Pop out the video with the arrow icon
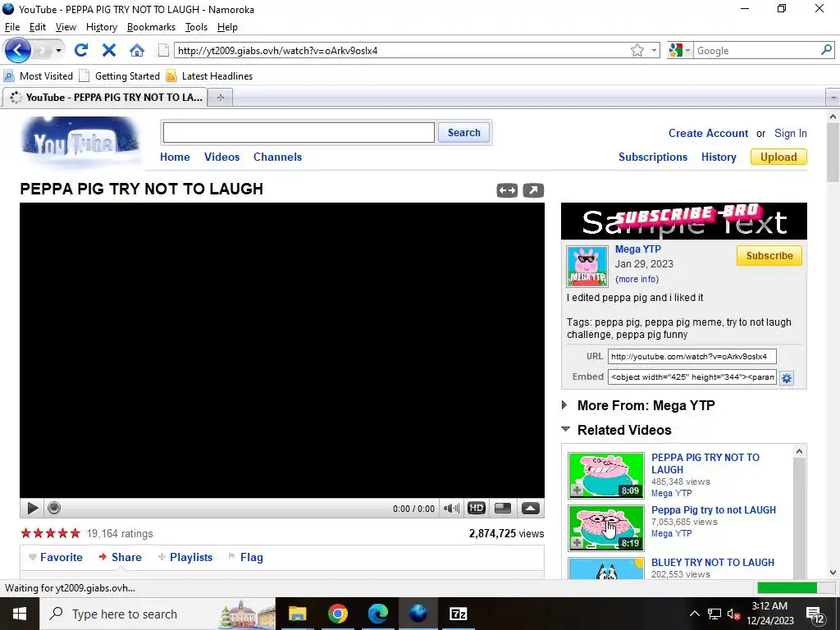This screenshot has height=630, width=840. pos(533,190)
